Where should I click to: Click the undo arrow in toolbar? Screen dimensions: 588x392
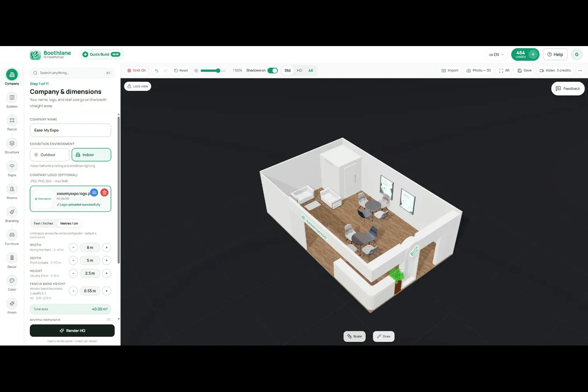pos(157,71)
